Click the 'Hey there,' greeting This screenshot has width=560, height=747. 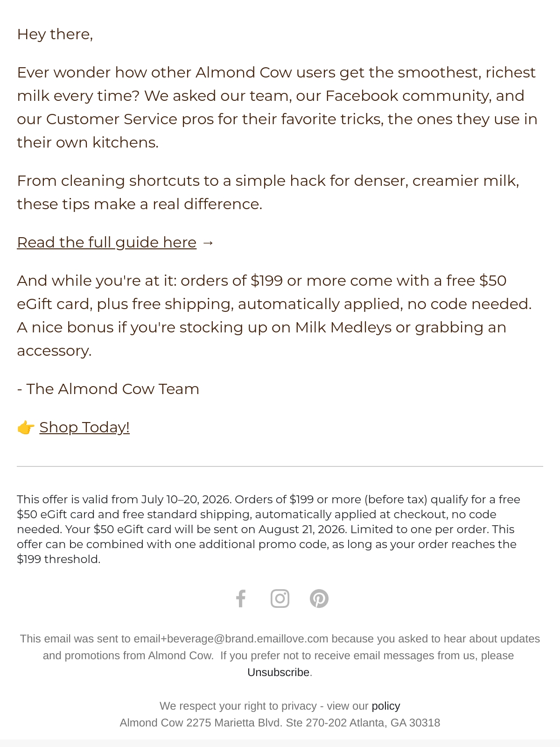point(55,34)
